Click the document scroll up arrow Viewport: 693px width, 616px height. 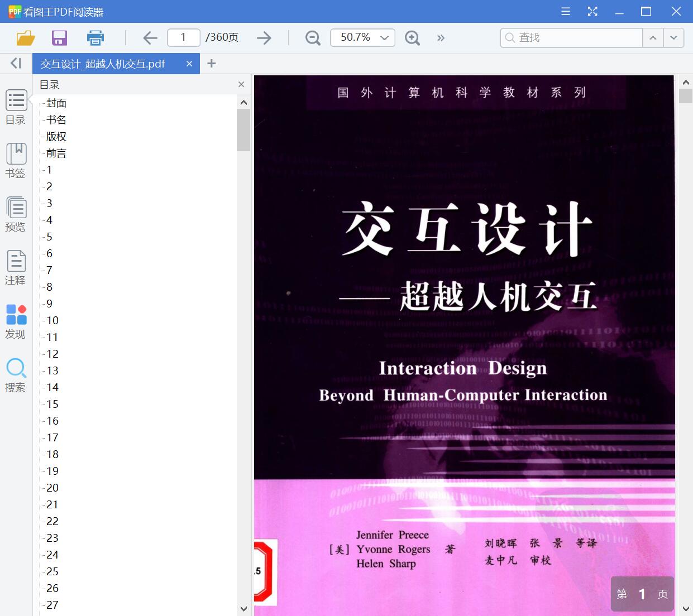(x=686, y=82)
